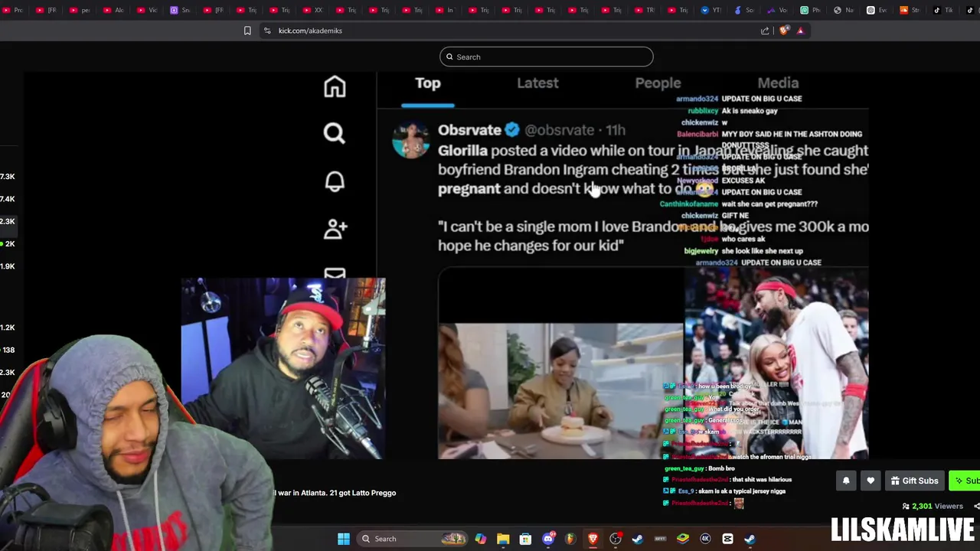Open the @obsrvate handle link
The image size is (980, 551).
(x=560, y=130)
